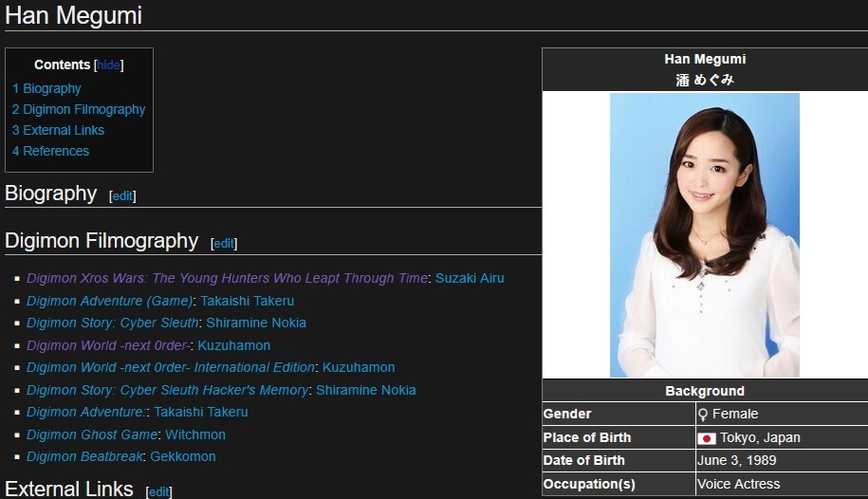Open Kuzuhamon link beside International Edition
Screen dimensions: 868x499
[359, 368]
